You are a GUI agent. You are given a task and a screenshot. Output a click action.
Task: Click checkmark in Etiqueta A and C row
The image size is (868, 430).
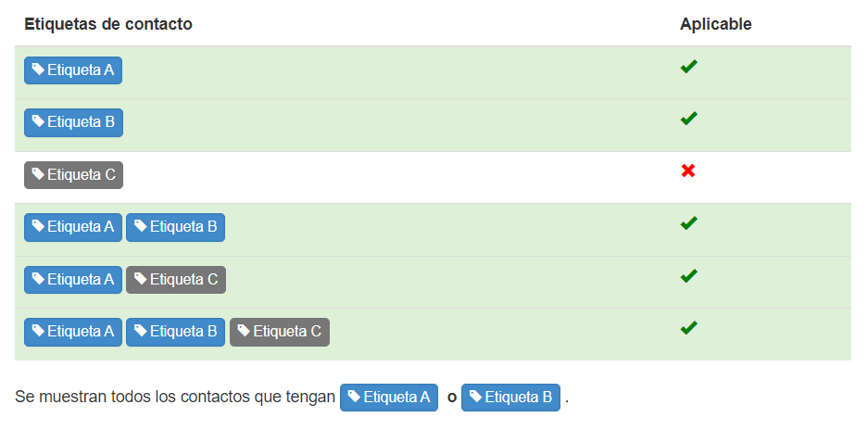688,276
